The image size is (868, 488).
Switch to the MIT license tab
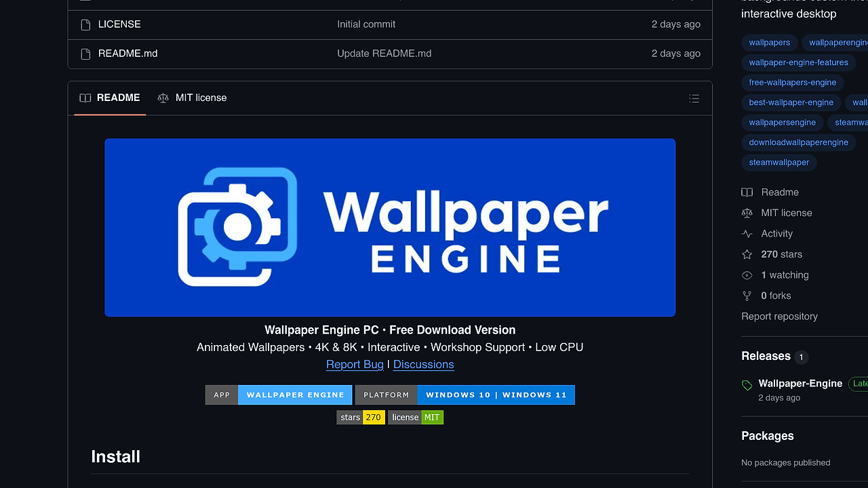tap(192, 98)
